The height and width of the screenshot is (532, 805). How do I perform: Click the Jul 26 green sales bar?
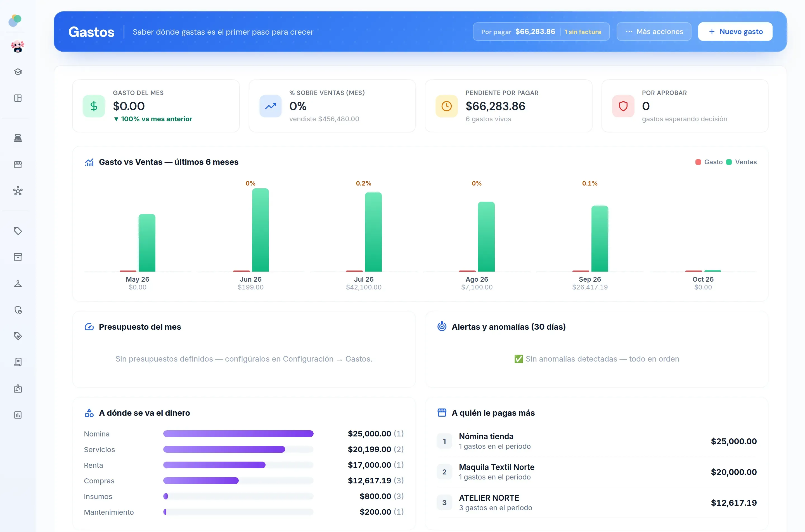(x=373, y=232)
